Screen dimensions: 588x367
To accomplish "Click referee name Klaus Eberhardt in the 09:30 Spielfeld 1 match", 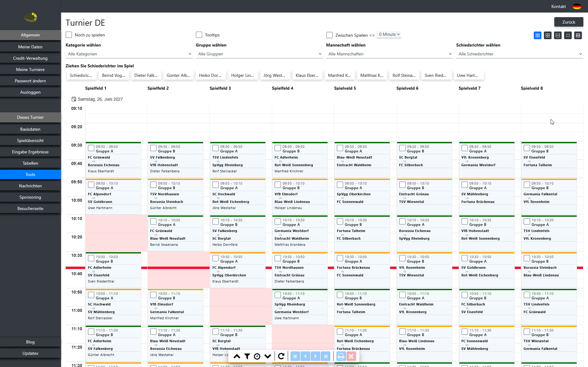I will (101, 171).
